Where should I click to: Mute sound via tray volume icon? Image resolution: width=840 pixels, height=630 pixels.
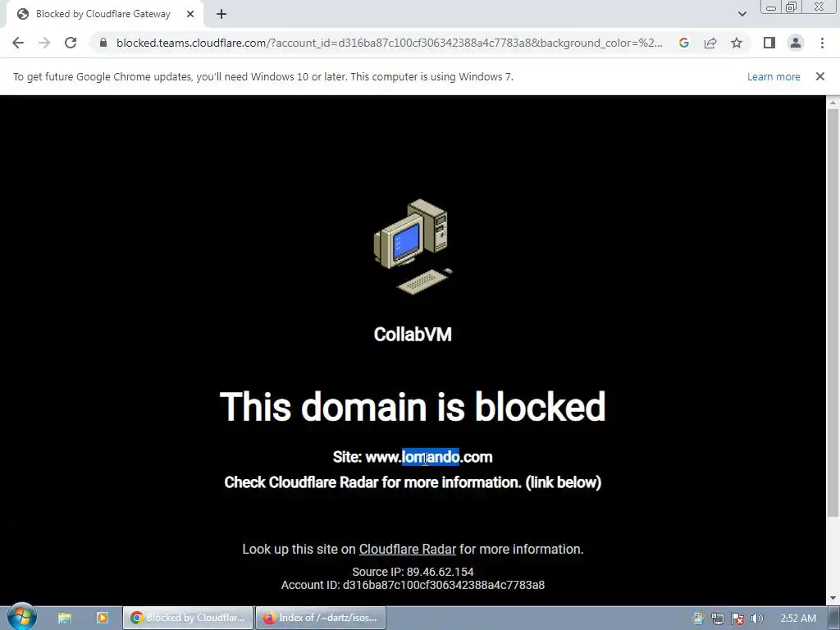(756, 619)
